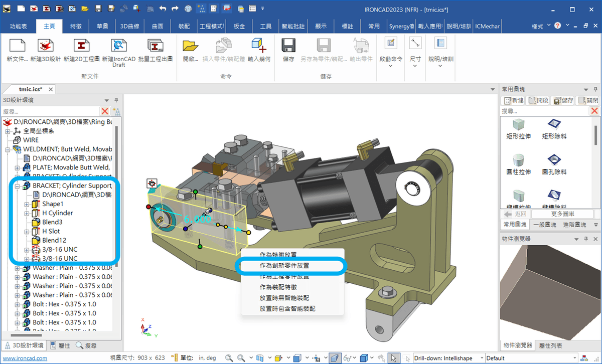This screenshot has width=602, height=364.
Task: Toggle the arrow select tool in status bar
Action: click(394, 358)
